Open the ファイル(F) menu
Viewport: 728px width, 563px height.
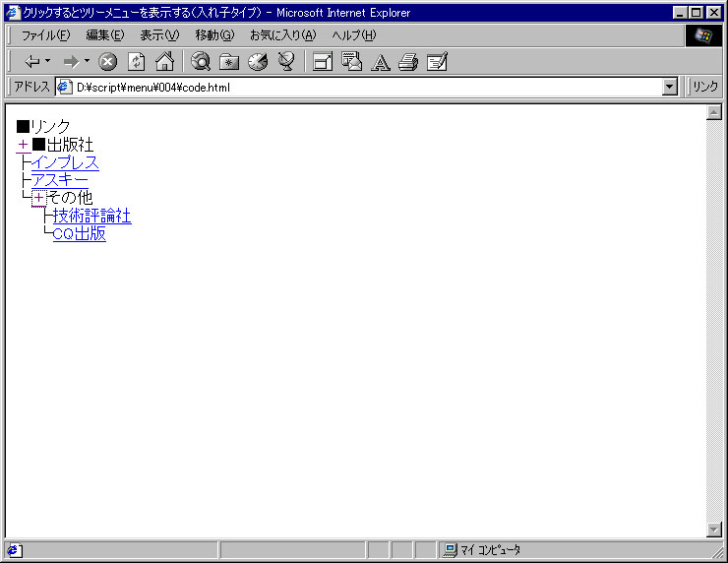[45, 35]
